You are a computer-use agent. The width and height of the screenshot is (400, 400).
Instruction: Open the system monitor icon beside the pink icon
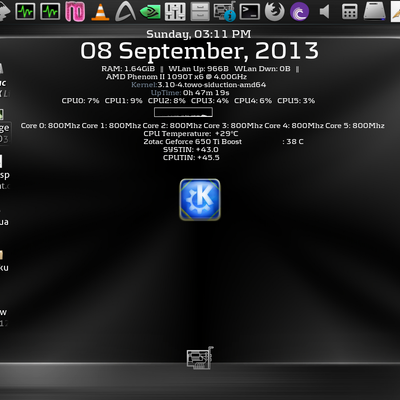click(50, 12)
